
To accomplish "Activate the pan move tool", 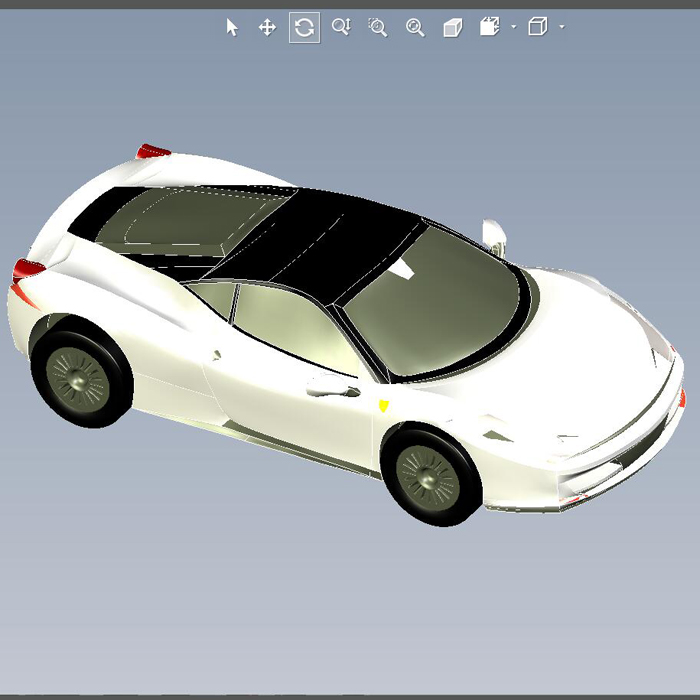I will pos(267,28).
